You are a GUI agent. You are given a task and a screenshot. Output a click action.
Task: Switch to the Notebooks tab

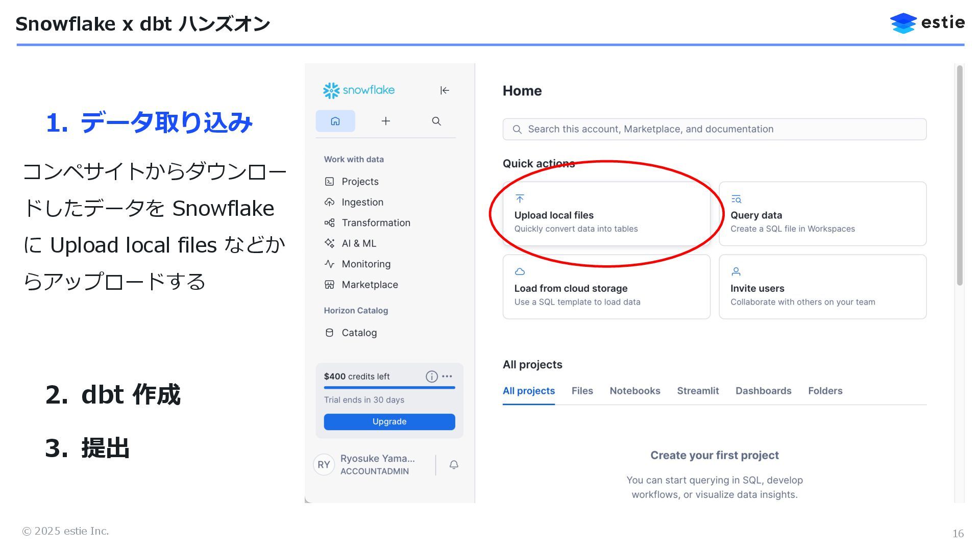pyautogui.click(x=634, y=391)
